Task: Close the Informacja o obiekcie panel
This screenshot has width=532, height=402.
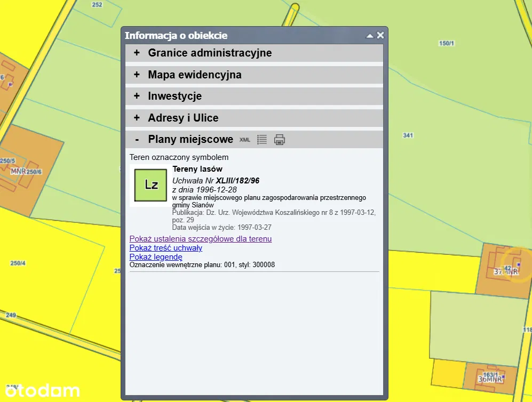Action: pos(380,35)
